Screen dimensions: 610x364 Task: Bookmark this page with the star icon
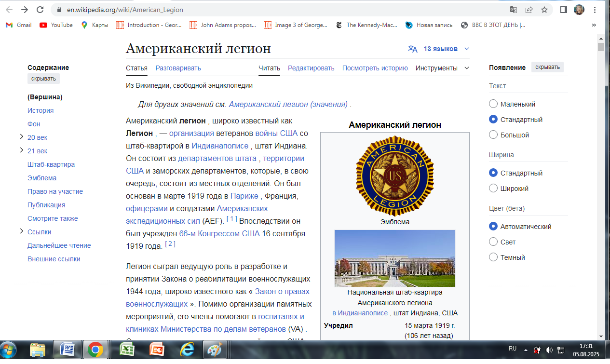coord(544,10)
